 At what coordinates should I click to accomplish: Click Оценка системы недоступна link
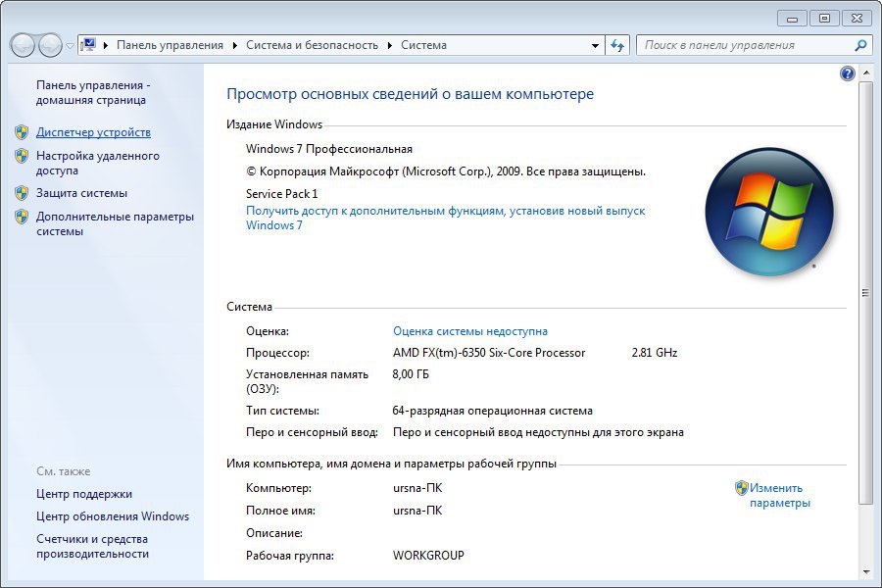click(x=470, y=331)
